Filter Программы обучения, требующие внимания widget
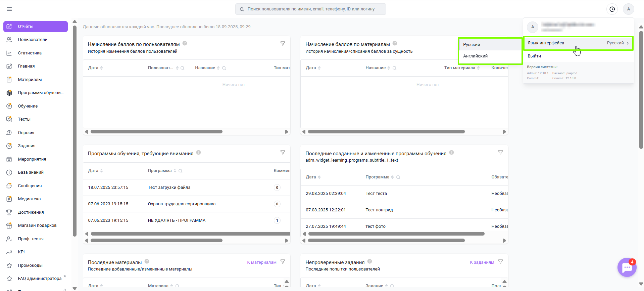Image resolution: width=644 pixels, height=291 pixels. [283, 153]
